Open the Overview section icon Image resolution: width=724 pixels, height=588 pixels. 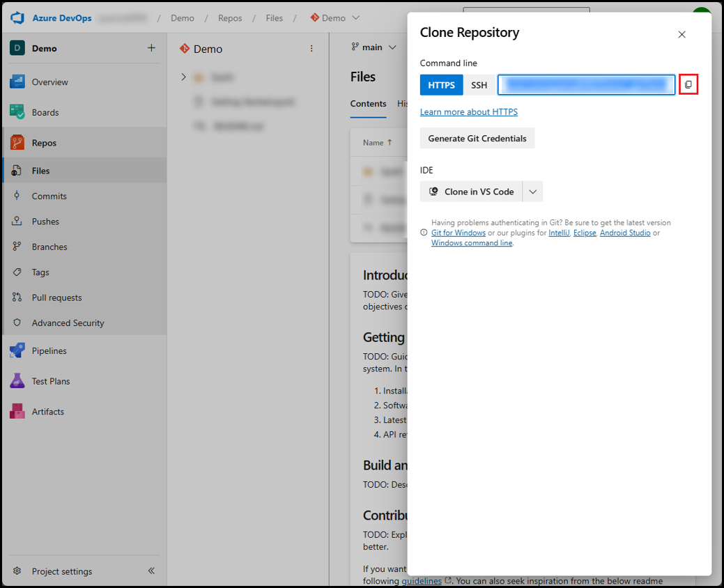(17, 82)
